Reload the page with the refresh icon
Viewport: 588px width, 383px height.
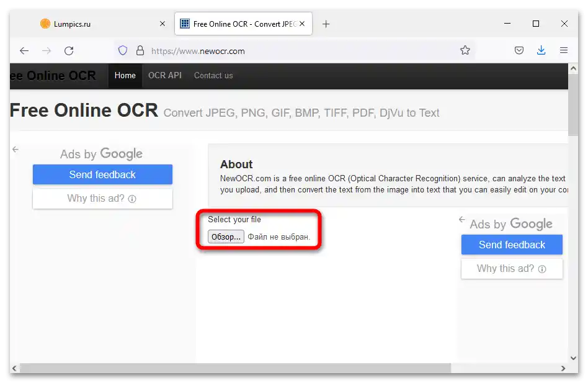tap(69, 51)
